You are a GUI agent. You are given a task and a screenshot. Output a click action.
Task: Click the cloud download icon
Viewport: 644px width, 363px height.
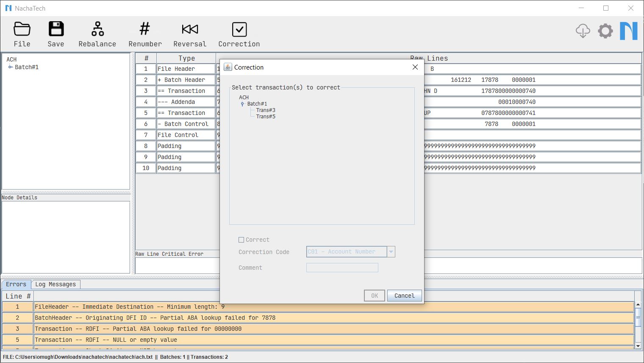pos(583,31)
